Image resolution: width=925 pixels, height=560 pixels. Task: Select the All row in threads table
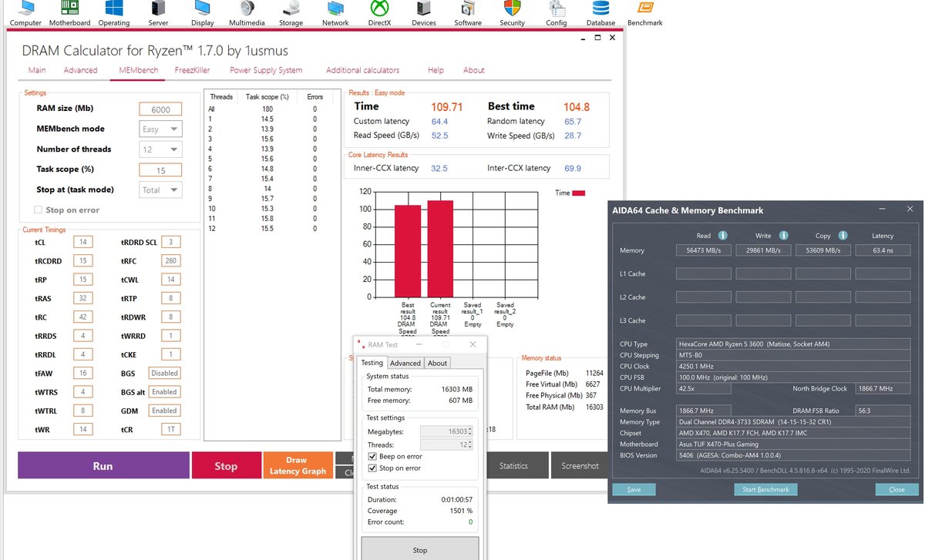coord(271,109)
